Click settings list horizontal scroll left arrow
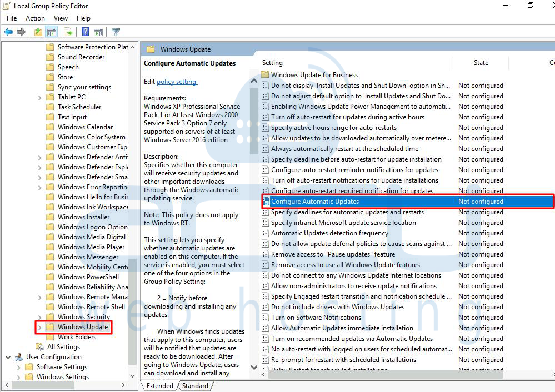Viewport: 555px width, 392px height. click(264, 374)
